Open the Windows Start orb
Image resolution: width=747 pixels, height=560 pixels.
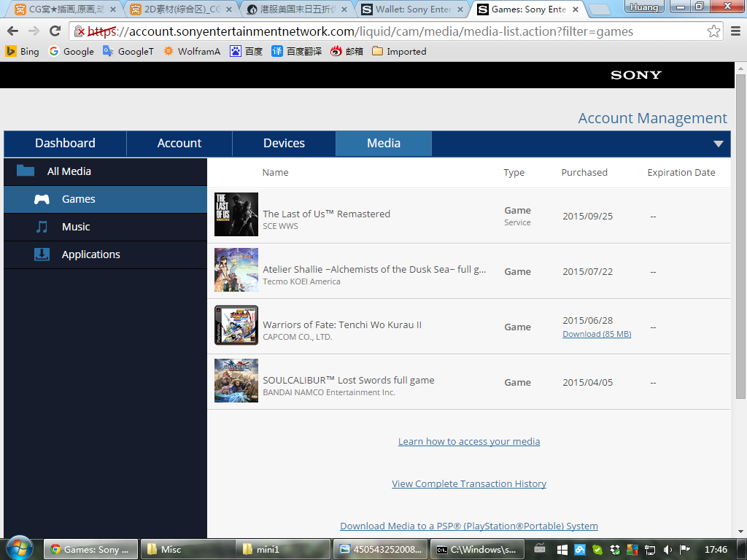click(20, 548)
